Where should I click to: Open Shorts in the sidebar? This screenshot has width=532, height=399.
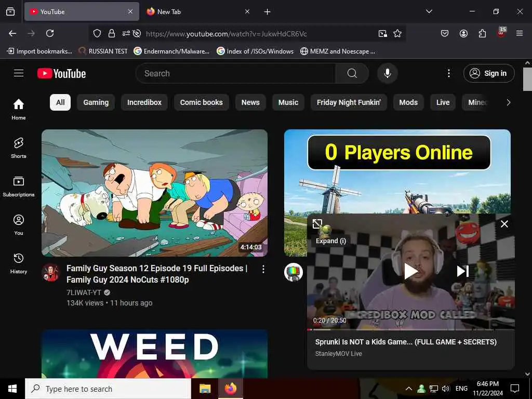pyautogui.click(x=19, y=148)
